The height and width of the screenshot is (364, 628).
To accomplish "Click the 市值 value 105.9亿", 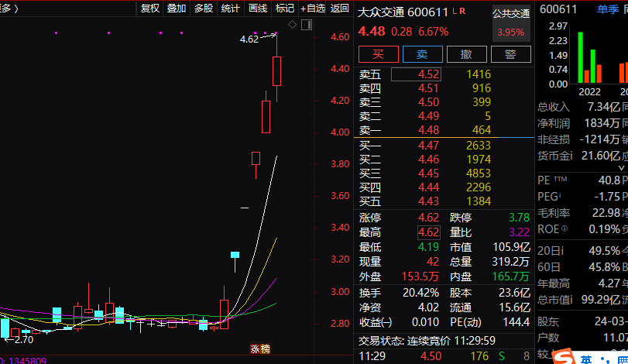I will pos(511,247).
